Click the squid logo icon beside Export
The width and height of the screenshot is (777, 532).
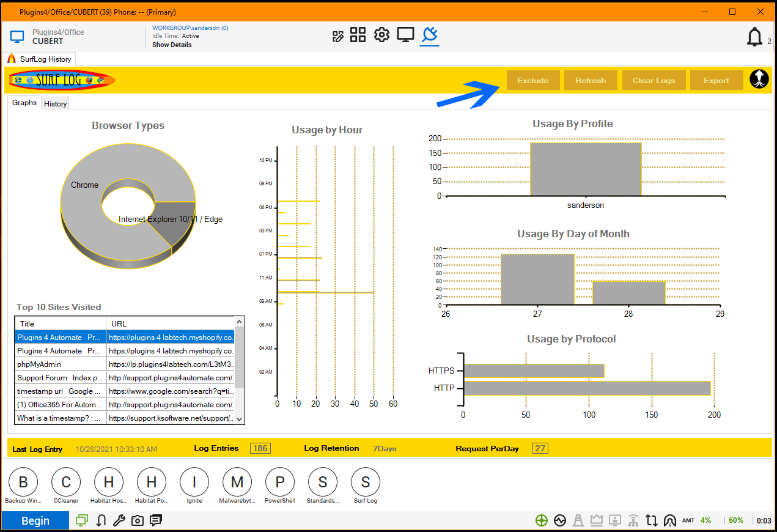759,79
